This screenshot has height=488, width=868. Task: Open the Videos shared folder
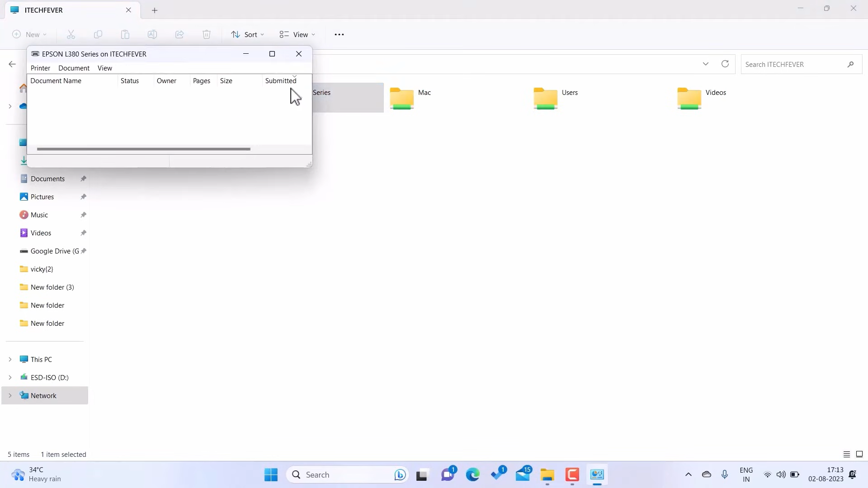[x=702, y=98]
